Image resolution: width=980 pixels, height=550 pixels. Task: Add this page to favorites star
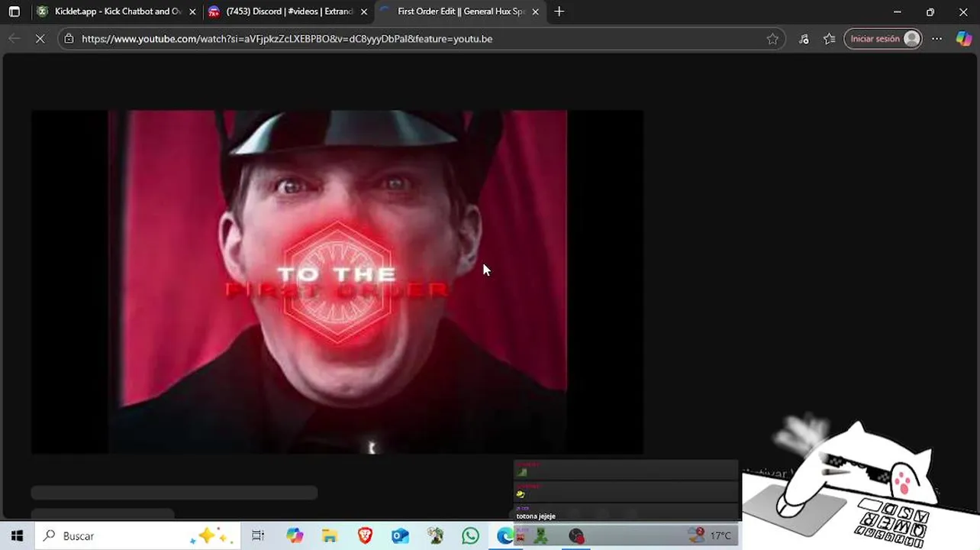772,39
